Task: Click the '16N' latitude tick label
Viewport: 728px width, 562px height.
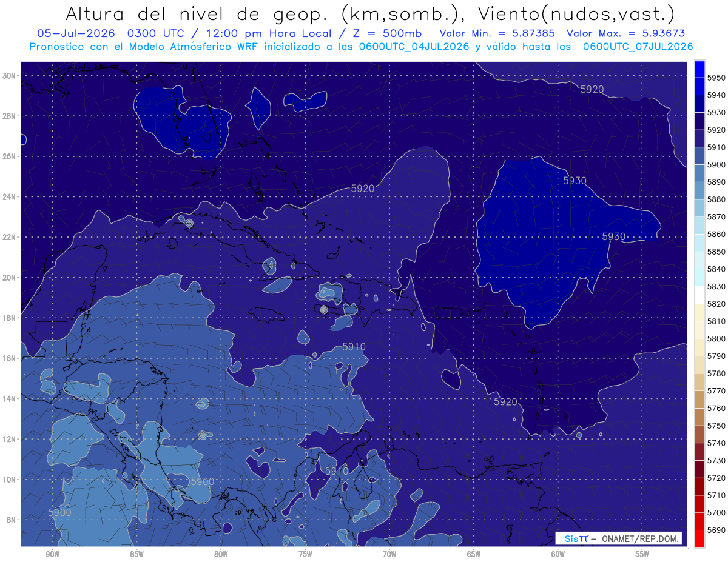Action: [9, 358]
